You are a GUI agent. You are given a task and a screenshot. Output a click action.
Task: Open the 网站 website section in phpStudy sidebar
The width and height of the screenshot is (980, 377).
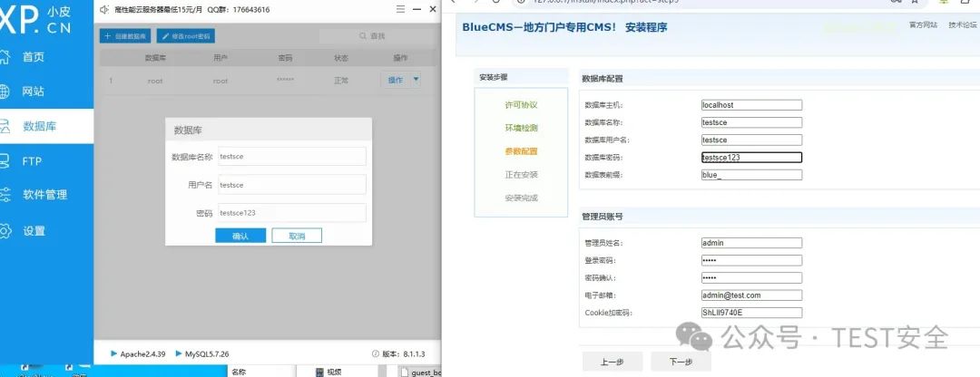(x=33, y=92)
